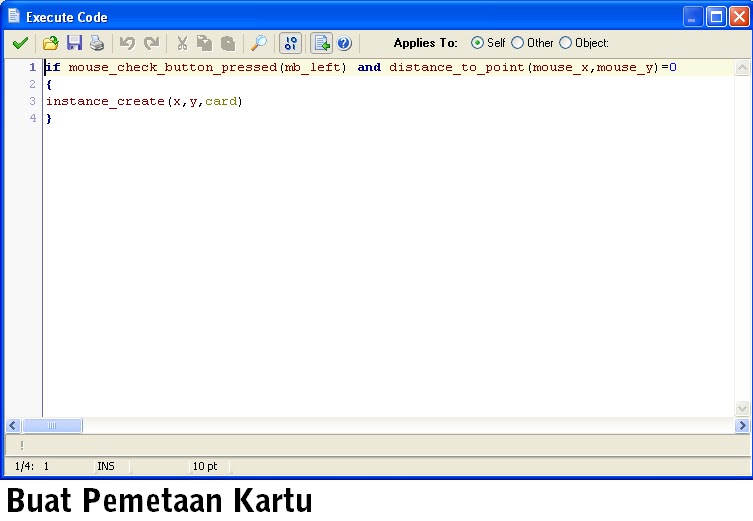The width and height of the screenshot is (753, 521).
Task: Click the '1/4: 1' position indicator
Action: [x=32, y=466]
